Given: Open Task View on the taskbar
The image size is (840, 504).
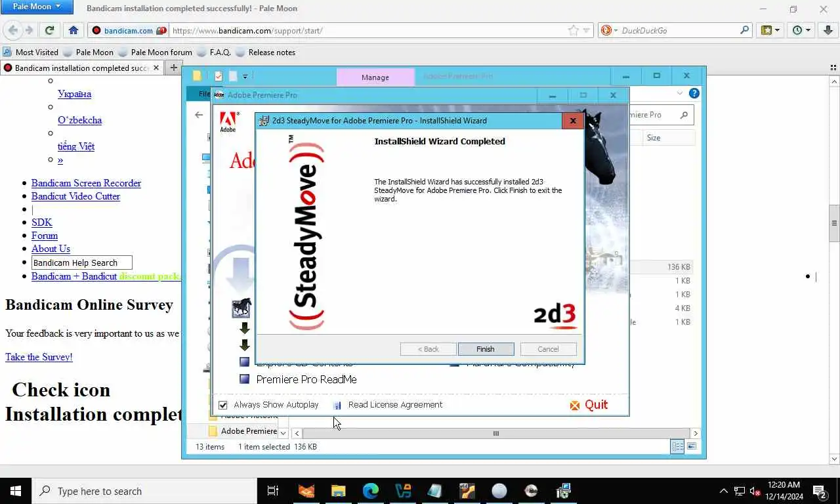Looking at the screenshot, I should [x=272, y=491].
